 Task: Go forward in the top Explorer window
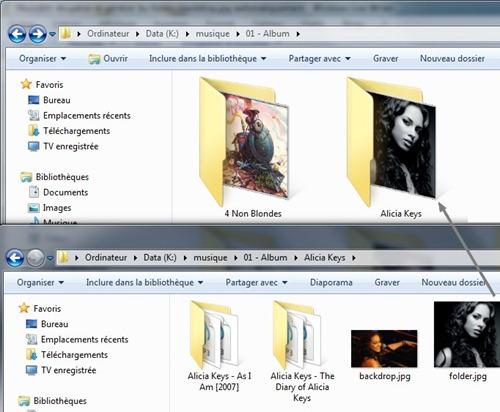pyautogui.click(x=37, y=34)
